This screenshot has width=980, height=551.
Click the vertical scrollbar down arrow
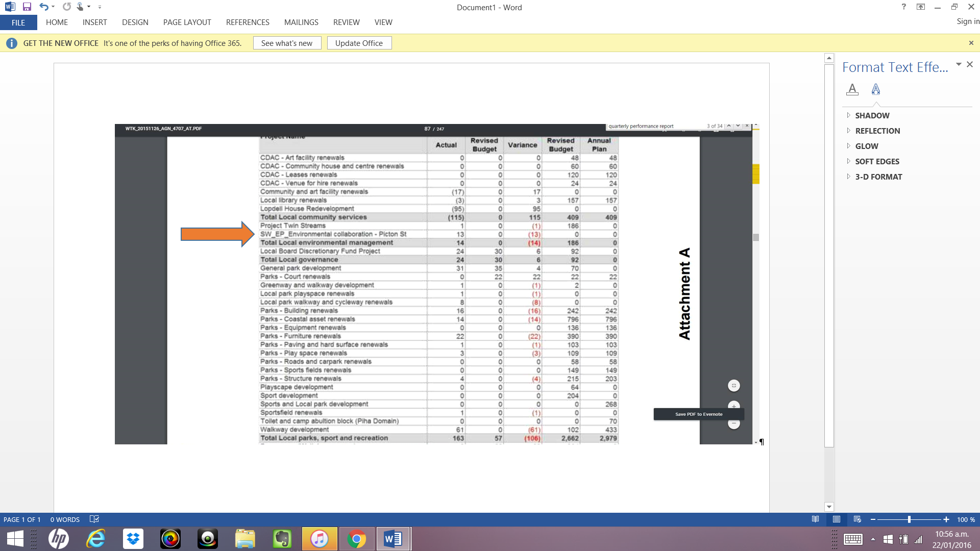pos(829,507)
